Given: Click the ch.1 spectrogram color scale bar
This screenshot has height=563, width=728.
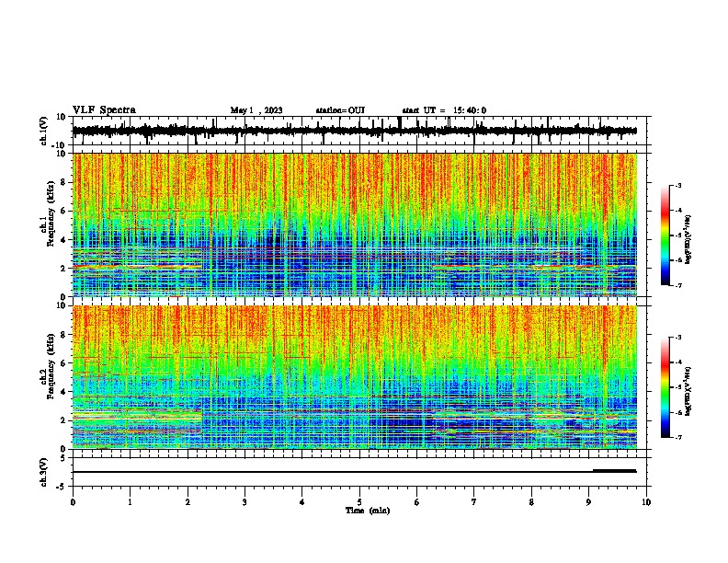Looking at the screenshot, I should point(665,236).
